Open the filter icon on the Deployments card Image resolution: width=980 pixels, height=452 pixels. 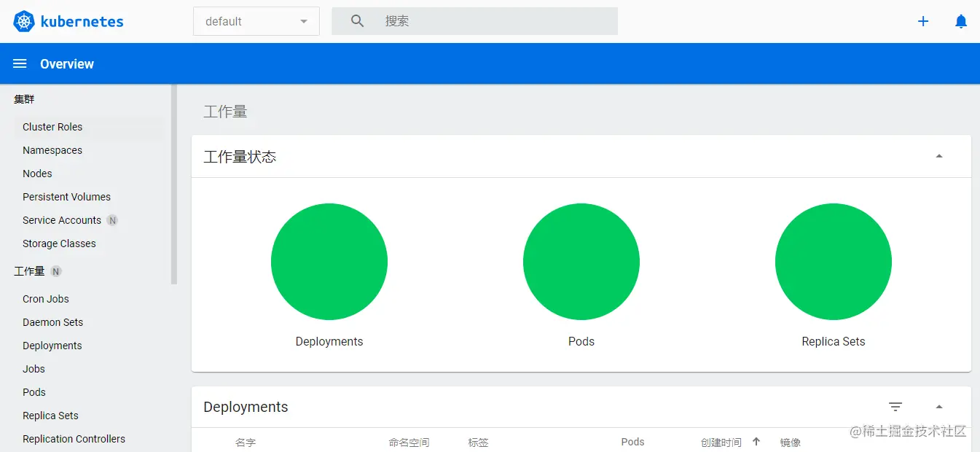(895, 406)
